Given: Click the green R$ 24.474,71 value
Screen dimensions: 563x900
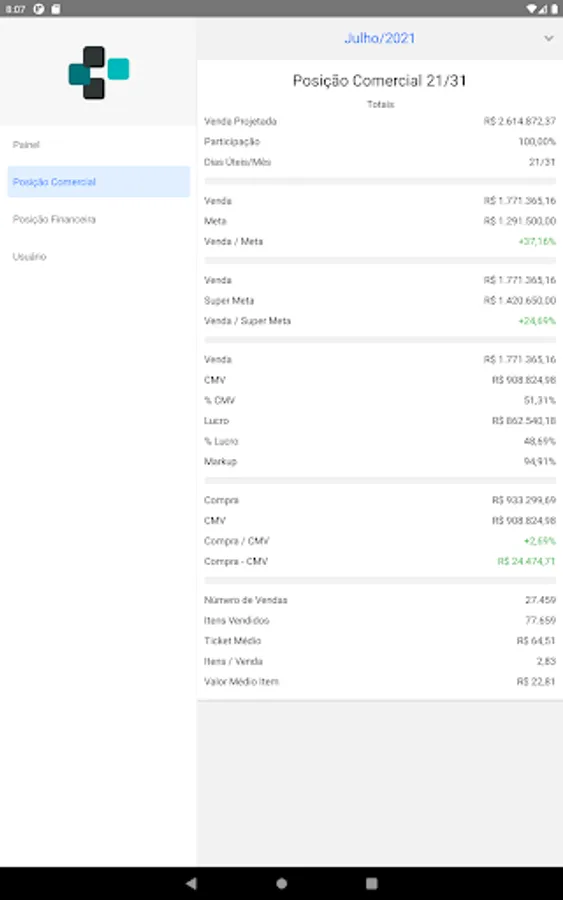Looking at the screenshot, I should tap(526, 561).
